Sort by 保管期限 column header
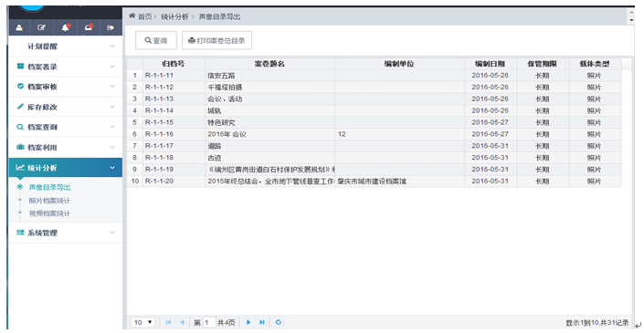Viewport: 644px width, 333px height. 542,64
